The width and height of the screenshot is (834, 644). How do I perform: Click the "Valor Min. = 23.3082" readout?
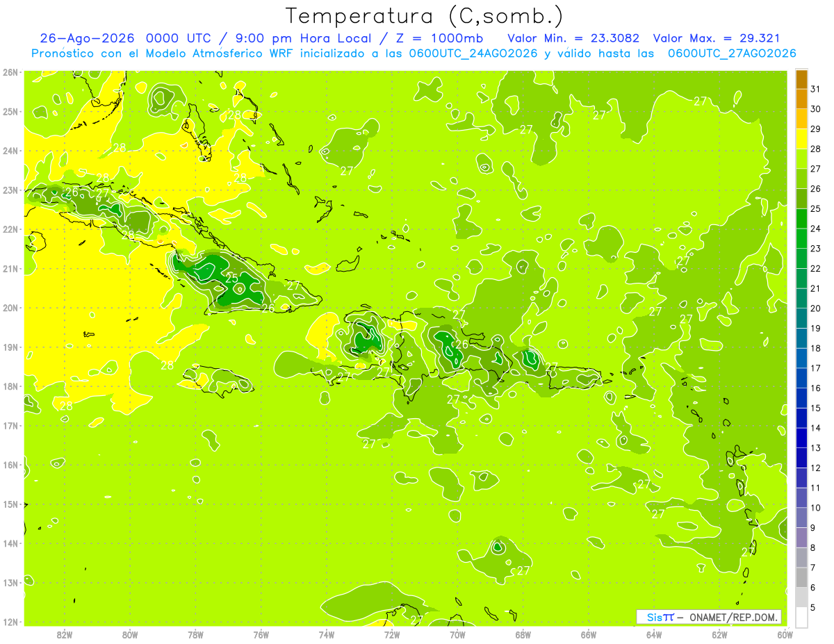(x=573, y=38)
